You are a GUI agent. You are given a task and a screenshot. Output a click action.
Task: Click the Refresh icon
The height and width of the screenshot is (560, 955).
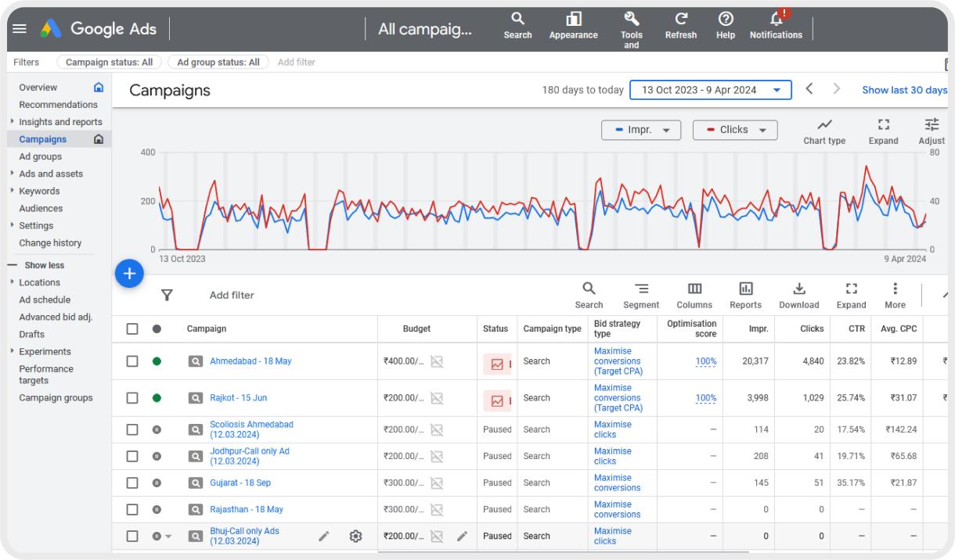pyautogui.click(x=681, y=25)
